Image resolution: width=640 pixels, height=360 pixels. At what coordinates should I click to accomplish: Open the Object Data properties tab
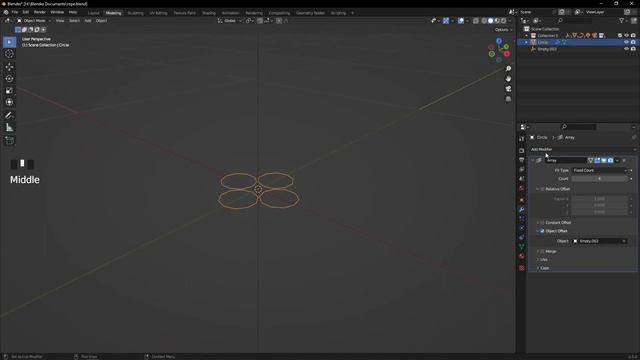(x=522, y=247)
